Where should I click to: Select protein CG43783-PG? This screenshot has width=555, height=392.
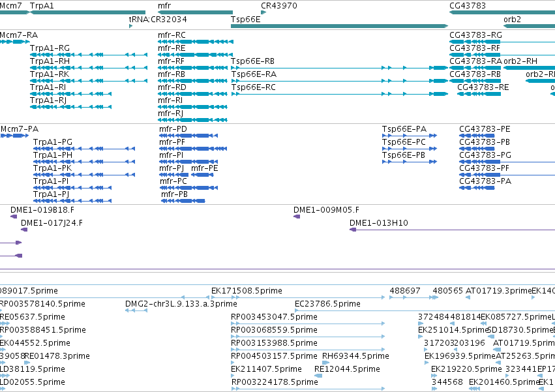click(507, 162)
